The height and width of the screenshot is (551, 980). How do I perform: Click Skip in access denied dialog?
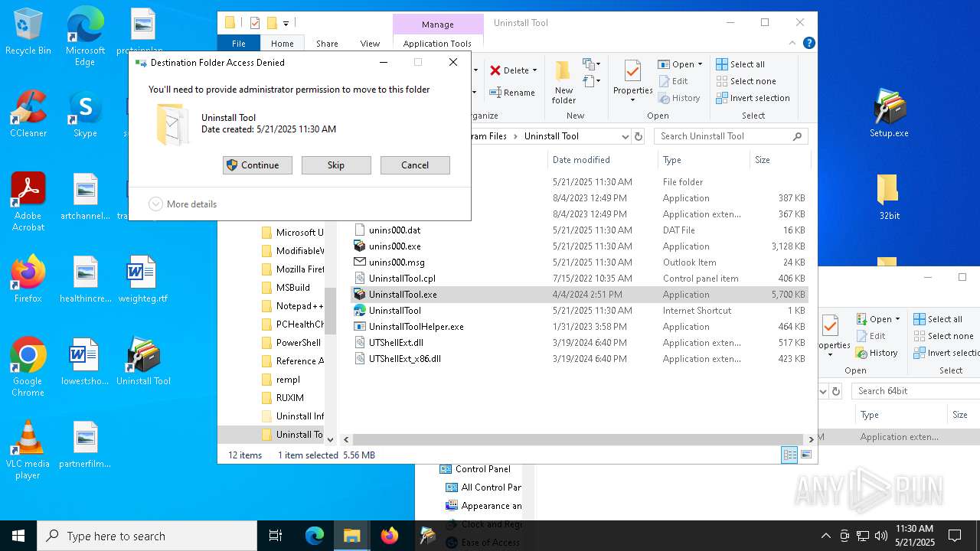336,165
